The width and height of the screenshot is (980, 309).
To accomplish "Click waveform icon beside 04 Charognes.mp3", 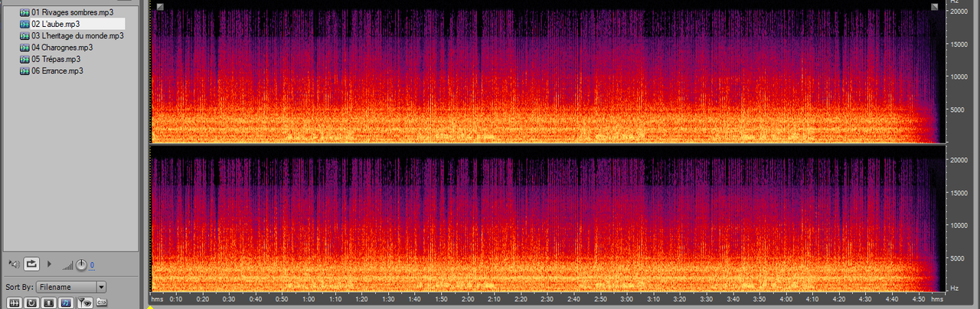I will (x=24, y=48).
